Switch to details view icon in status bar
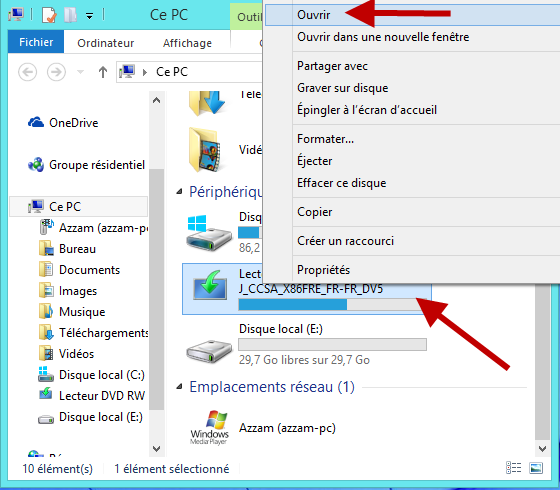Screen dimensions: 560x490 (514, 468)
